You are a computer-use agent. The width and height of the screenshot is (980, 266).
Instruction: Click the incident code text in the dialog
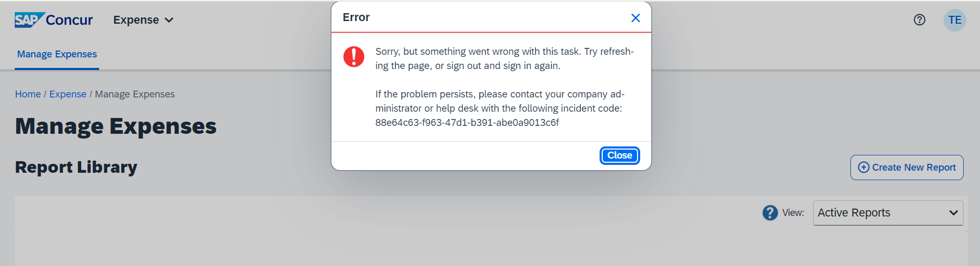point(467,123)
